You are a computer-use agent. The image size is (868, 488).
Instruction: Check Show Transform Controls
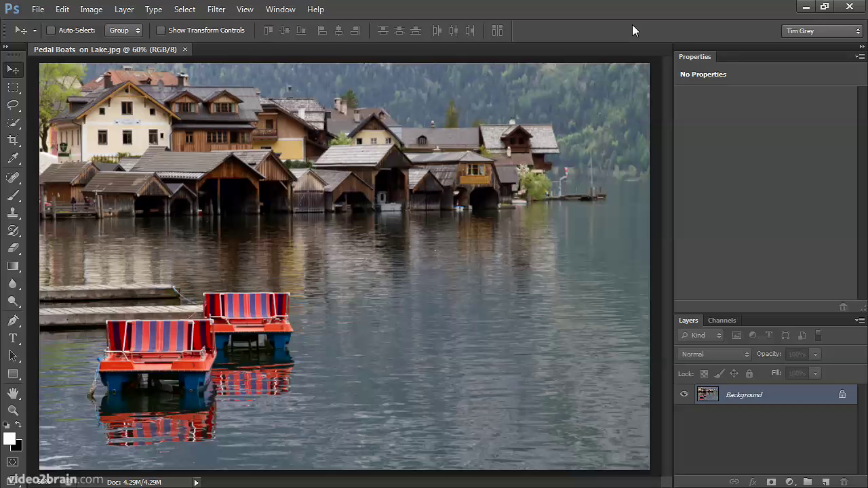[161, 30]
